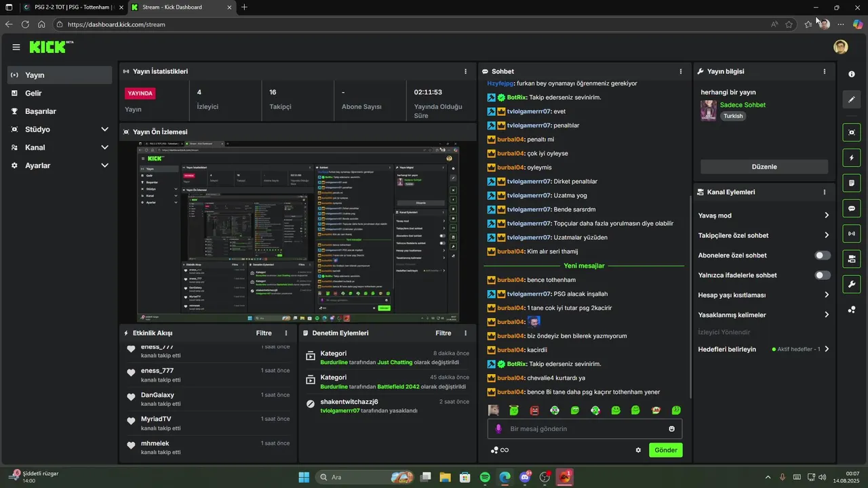Click the Kick logo
This screenshot has height=488, width=868.
click(x=51, y=47)
